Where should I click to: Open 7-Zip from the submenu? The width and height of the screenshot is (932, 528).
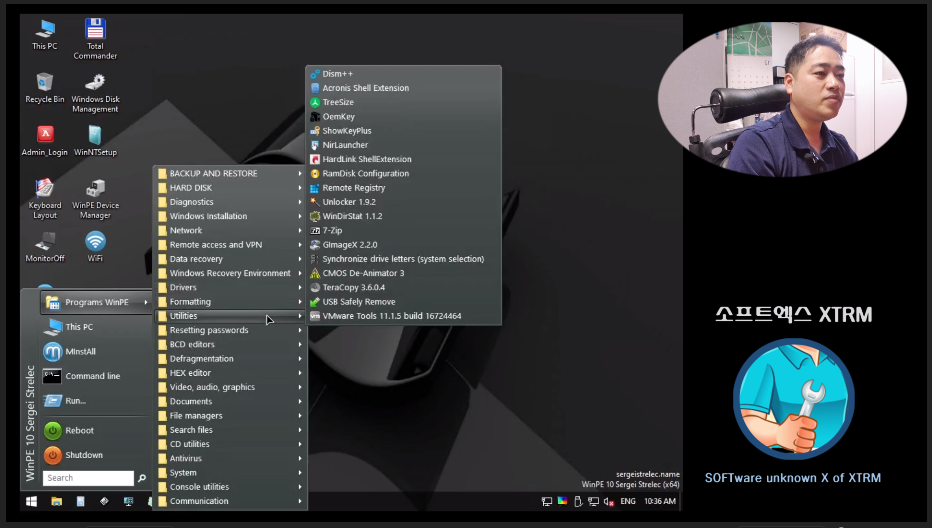[403, 231]
